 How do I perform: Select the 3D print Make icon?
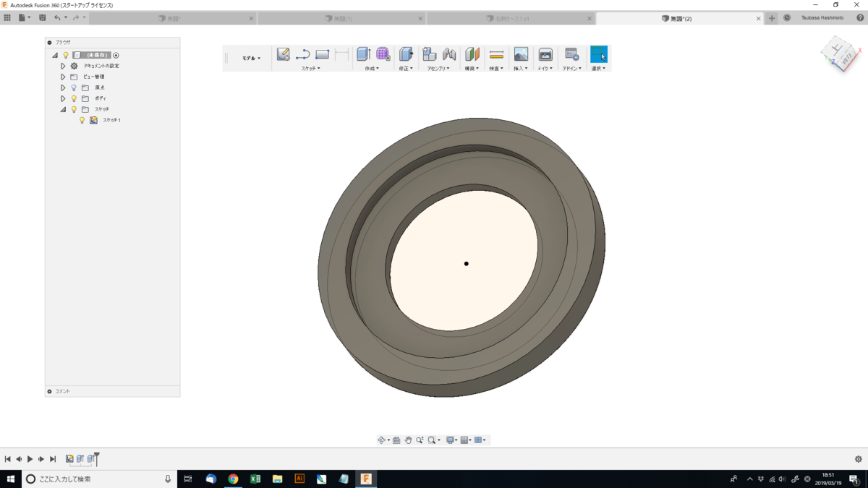[x=545, y=54]
